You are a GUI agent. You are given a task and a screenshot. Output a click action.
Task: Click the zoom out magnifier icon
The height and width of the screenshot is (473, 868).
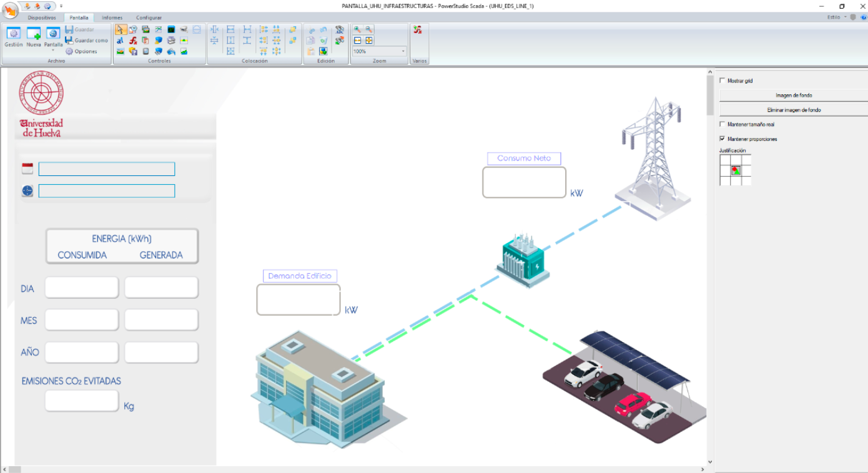[x=369, y=29]
